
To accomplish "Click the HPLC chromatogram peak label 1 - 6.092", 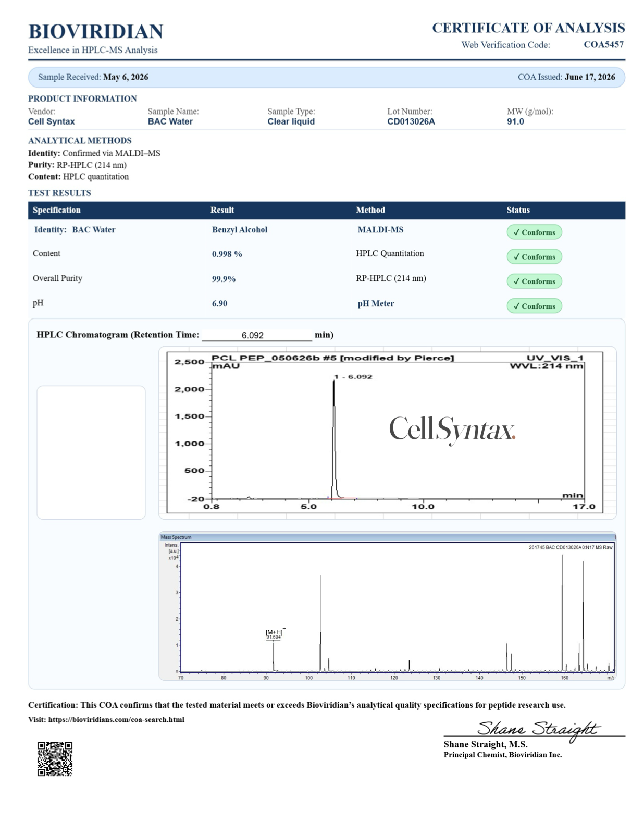I will (353, 376).
